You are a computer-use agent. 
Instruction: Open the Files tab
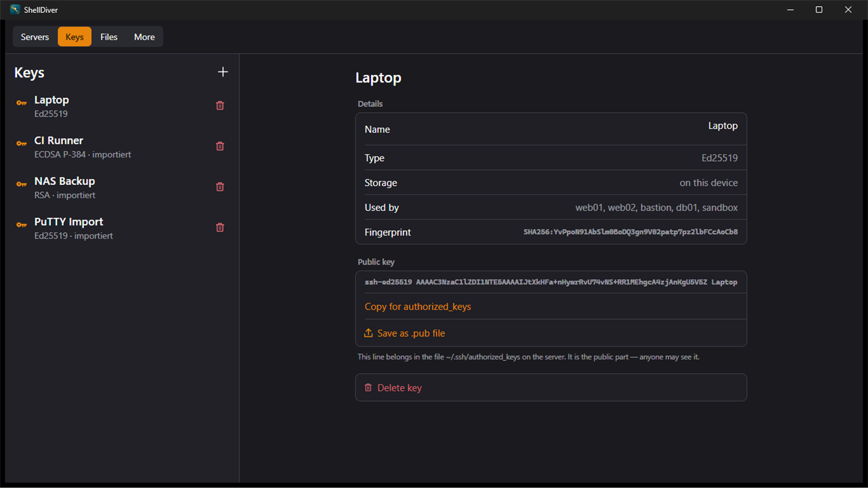109,37
